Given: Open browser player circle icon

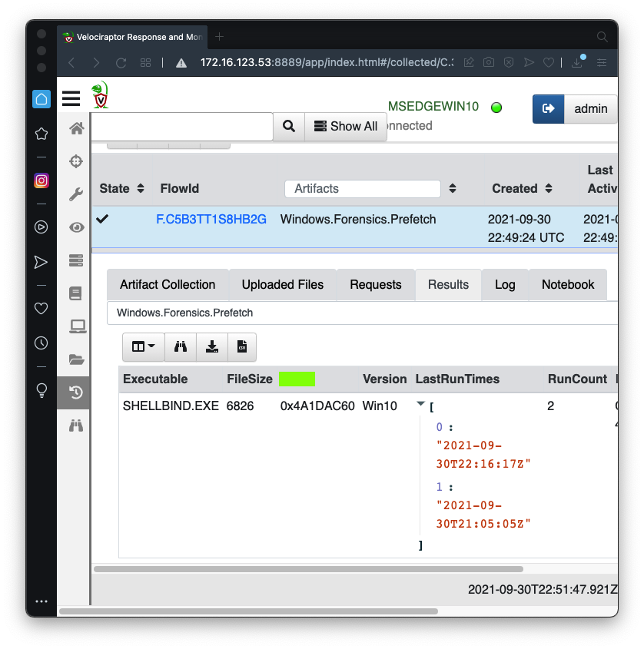Looking at the screenshot, I should [41, 227].
